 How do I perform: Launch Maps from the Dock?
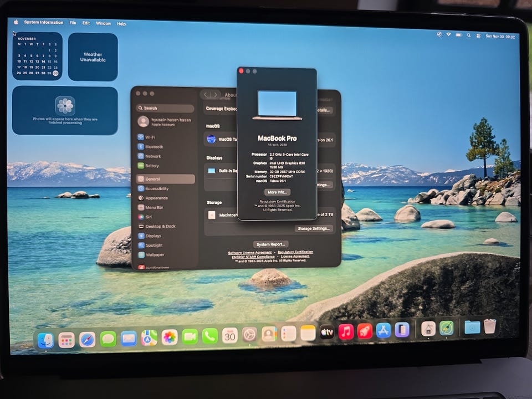149,338
